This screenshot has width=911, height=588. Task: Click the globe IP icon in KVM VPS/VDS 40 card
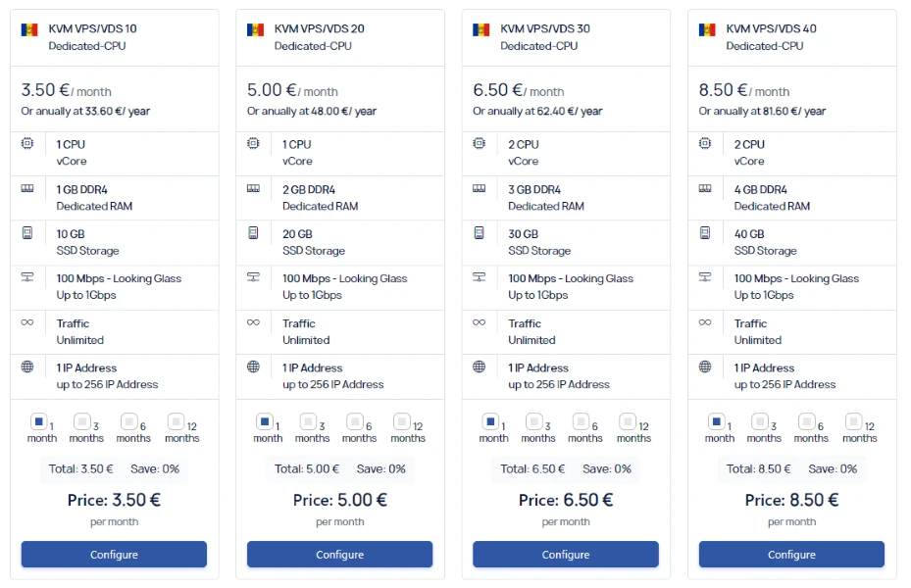pyautogui.click(x=705, y=367)
